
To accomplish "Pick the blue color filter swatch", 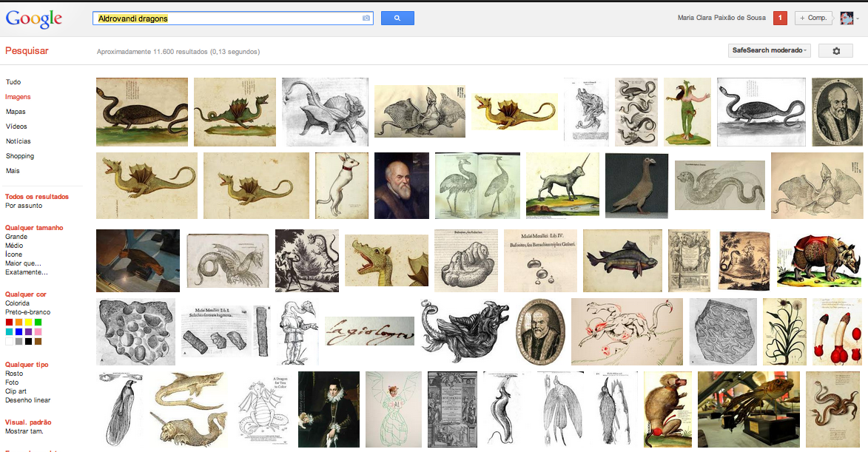I will coord(18,332).
